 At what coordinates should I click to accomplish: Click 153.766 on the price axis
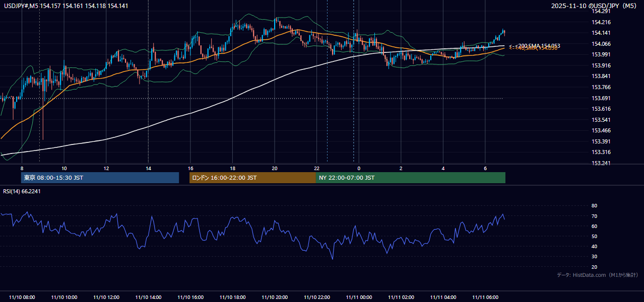[602, 87]
